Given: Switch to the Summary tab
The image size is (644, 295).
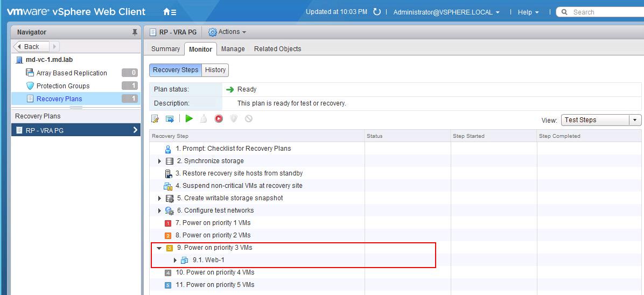Looking at the screenshot, I should [165, 48].
